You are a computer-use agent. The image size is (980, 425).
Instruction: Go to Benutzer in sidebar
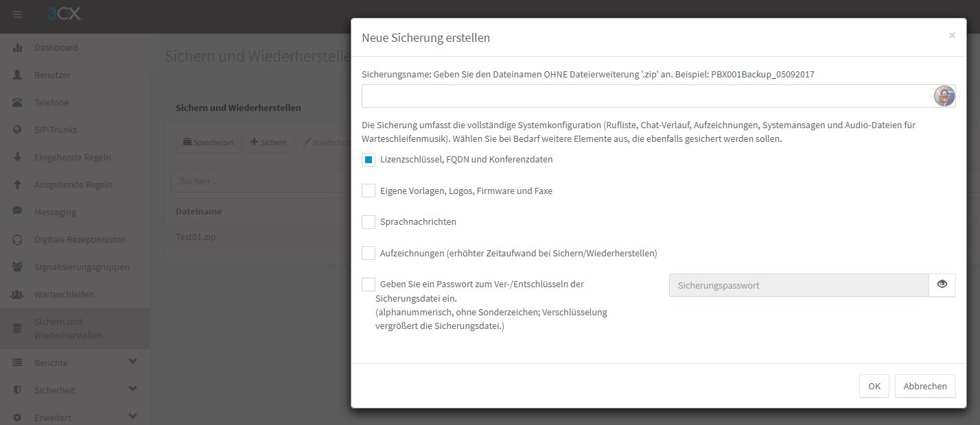click(x=52, y=75)
